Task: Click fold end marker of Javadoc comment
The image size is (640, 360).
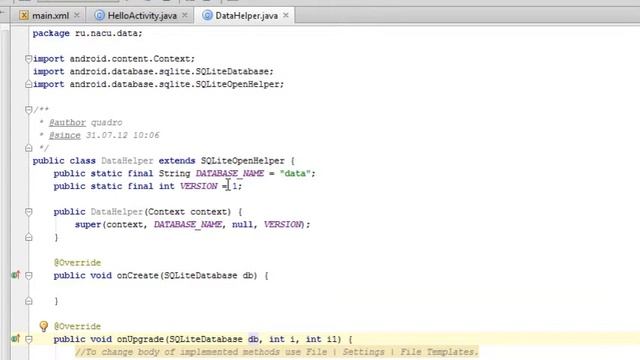Action: pos(28,148)
